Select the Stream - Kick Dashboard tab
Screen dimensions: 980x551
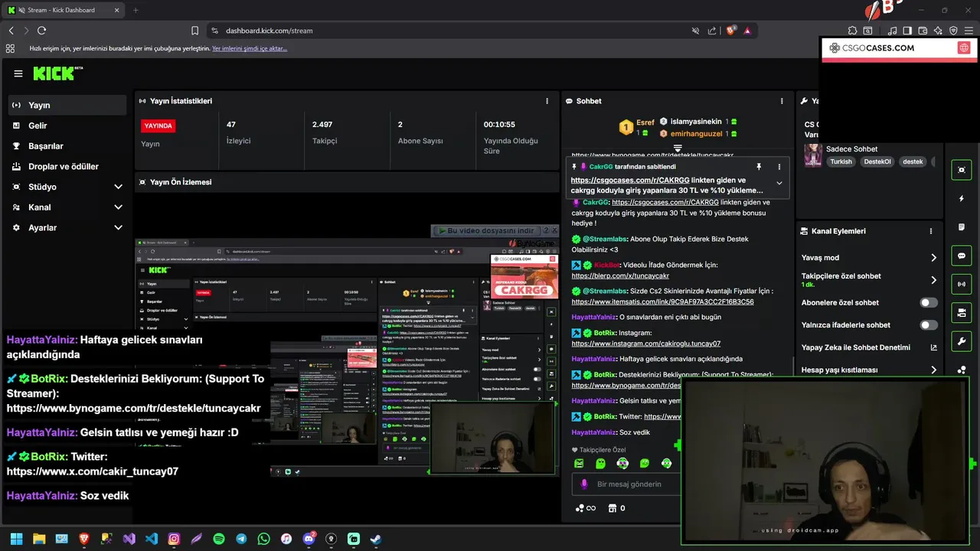click(64, 10)
